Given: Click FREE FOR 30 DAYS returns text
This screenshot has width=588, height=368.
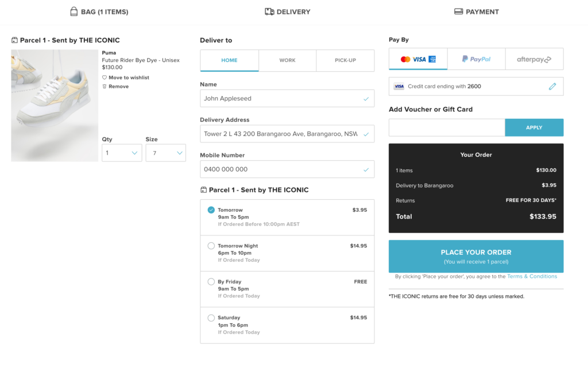Looking at the screenshot, I should [x=531, y=200].
